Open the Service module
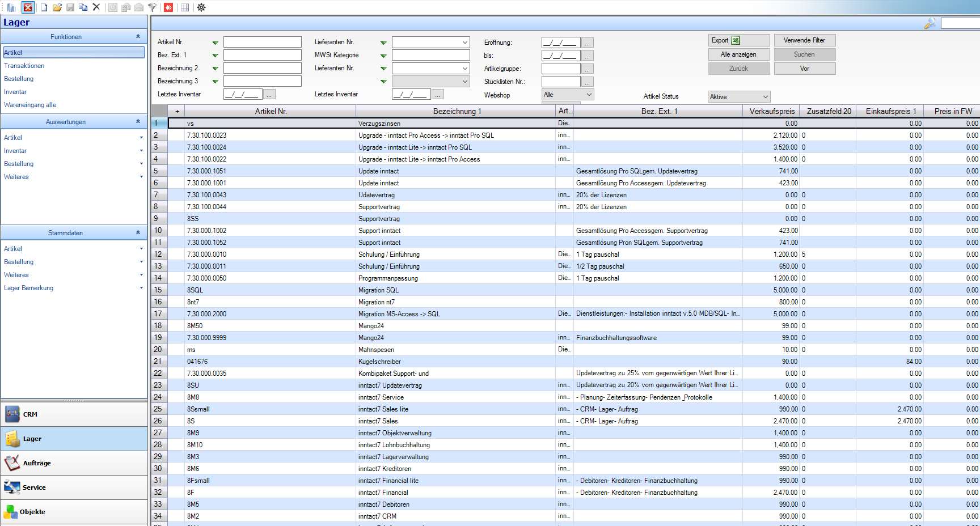The width and height of the screenshot is (980, 526). [x=74, y=487]
